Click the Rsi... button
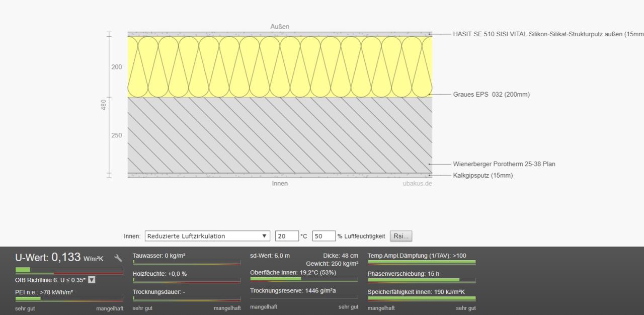This screenshot has width=644, height=315. tap(400, 236)
